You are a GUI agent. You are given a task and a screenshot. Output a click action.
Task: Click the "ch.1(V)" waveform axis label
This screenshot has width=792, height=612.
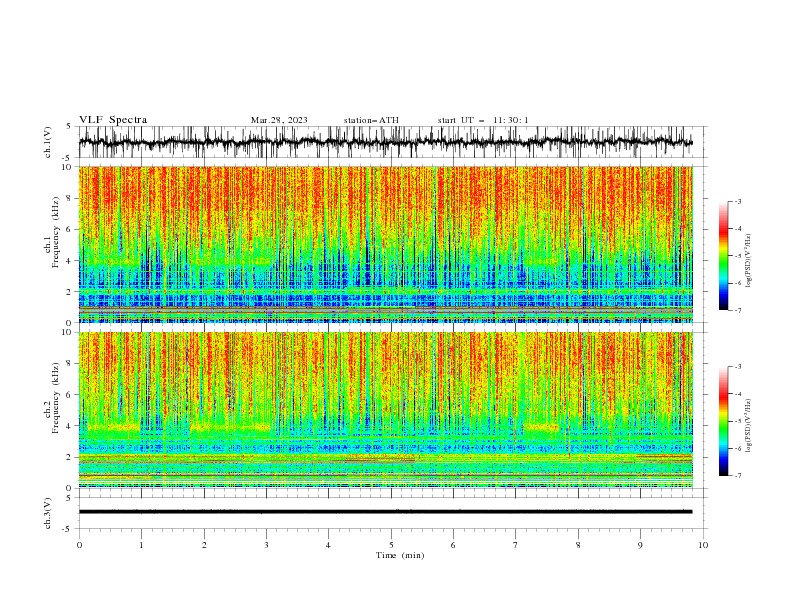click(x=48, y=142)
